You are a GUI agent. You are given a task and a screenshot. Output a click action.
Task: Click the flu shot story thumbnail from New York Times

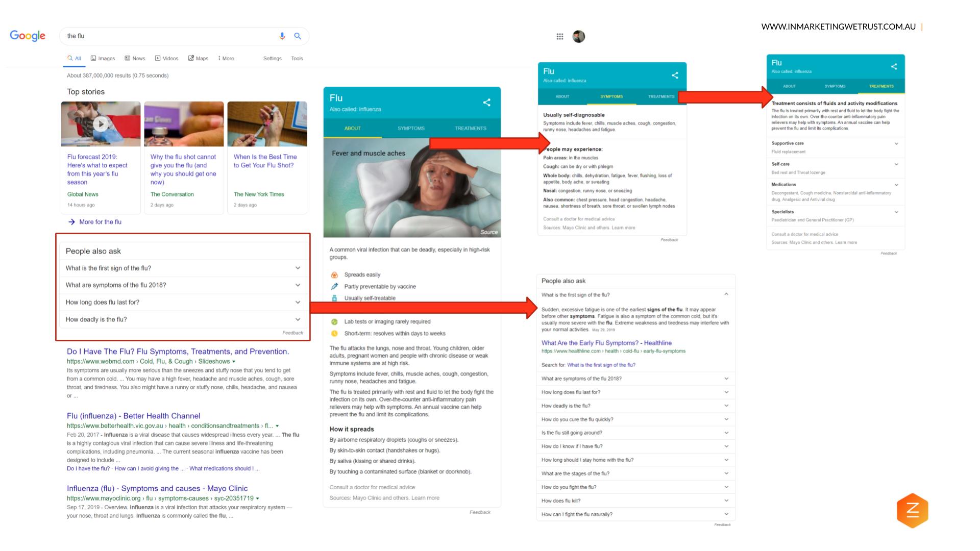pyautogui.click(x=267, y=124)
